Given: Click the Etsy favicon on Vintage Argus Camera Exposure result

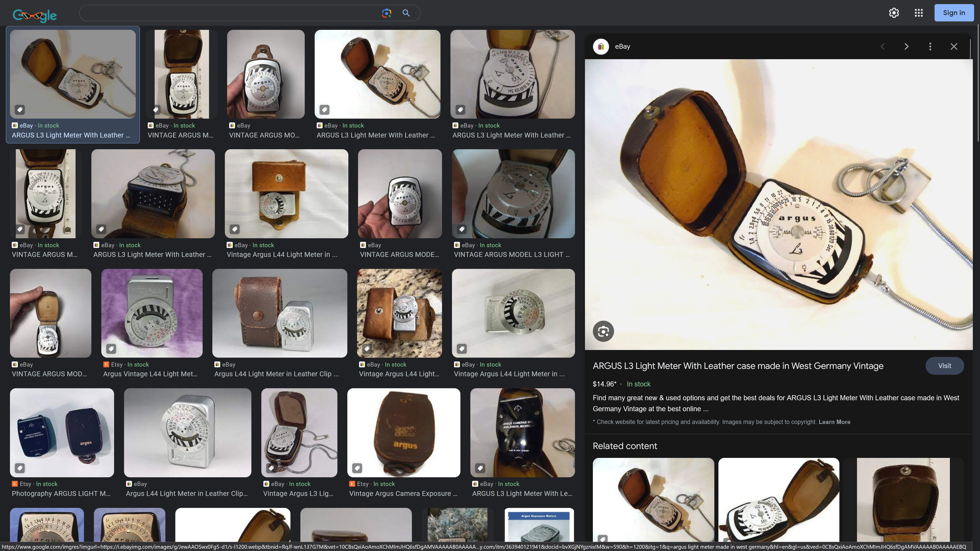Looking at the screenshot, I should pyautogui.click(x=352, y=484).
